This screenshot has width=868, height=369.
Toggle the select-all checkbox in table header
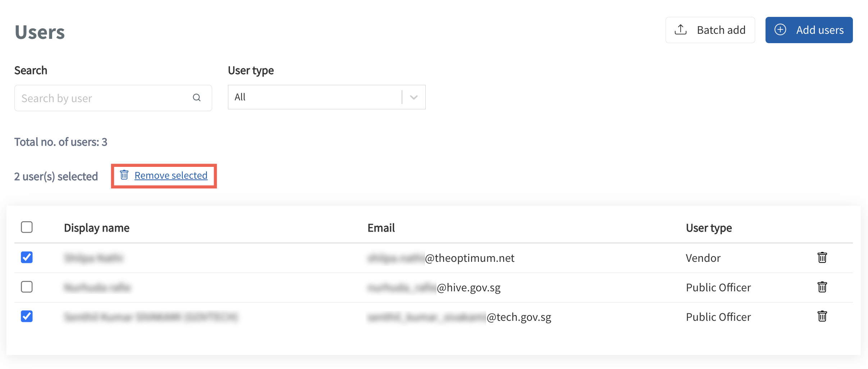(x=27, y=227)
